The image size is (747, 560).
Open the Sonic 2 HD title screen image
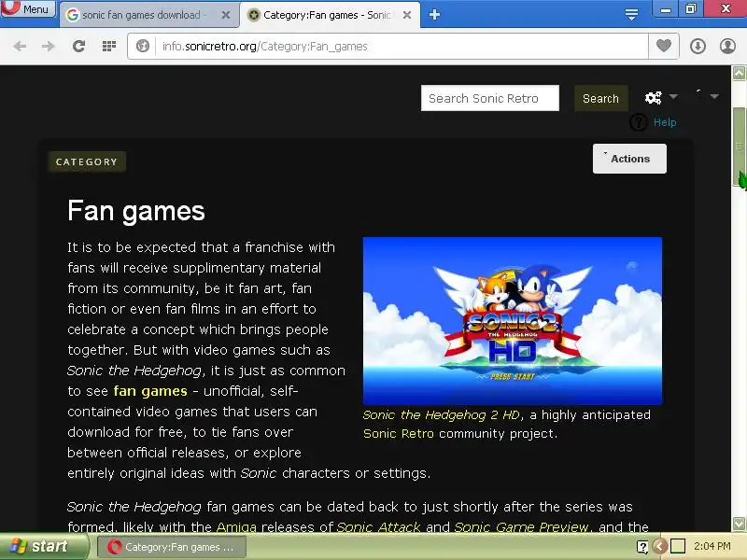click(512, 320)
